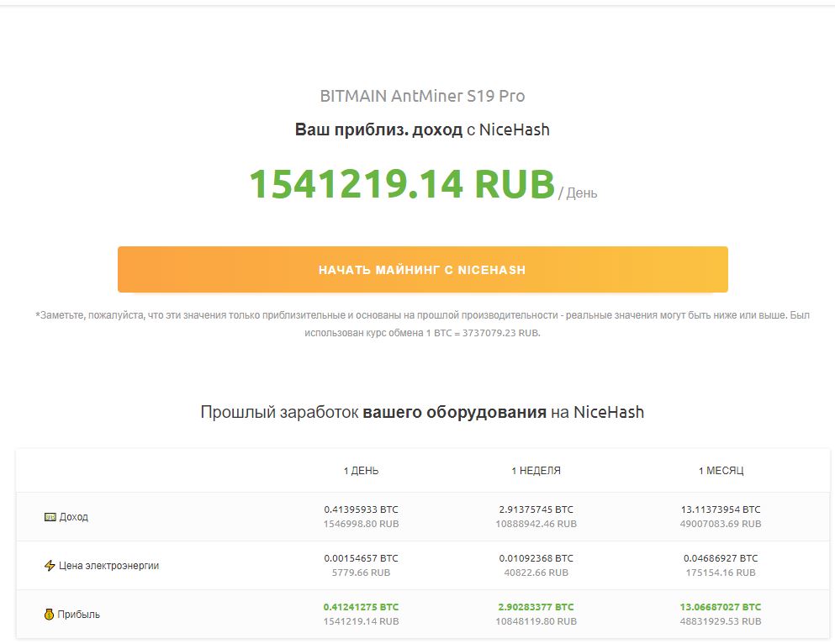Viewport: 835px width, 644px height.
Task: Select the '1 НЕДЕЛЯ' column header
Action: pos(536,471)
